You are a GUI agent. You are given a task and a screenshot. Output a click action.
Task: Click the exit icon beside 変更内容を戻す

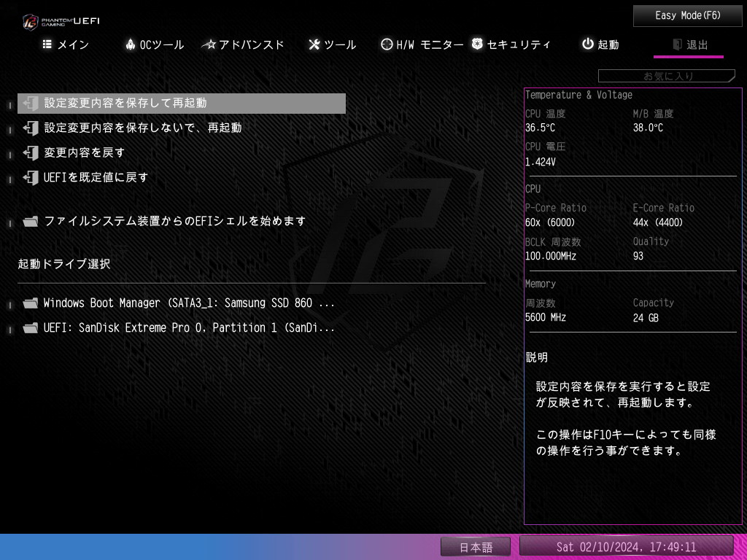(31, 153)
